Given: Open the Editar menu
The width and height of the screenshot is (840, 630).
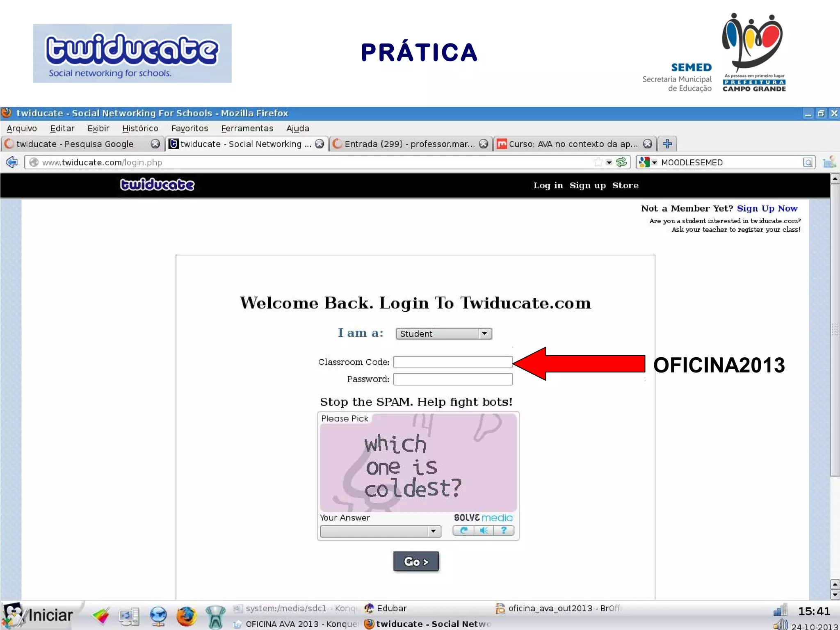Looking at the screenshot, I should [x=62, y=128].
